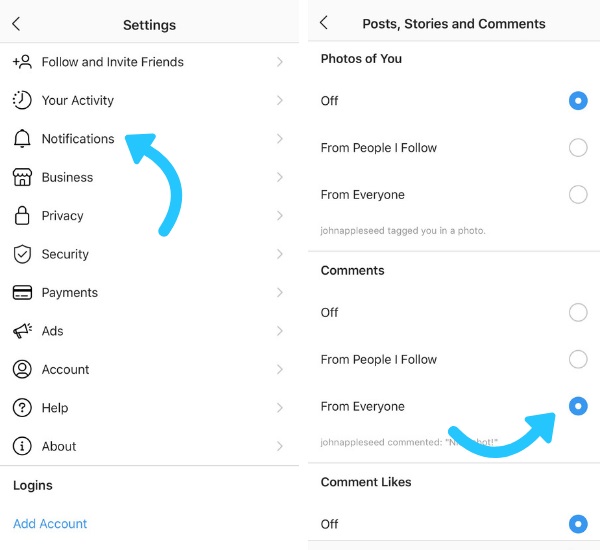This screenshot has width=600, height=550.
Task: Select Comments 'Off' radio button
Action: [x=578, y=313]
